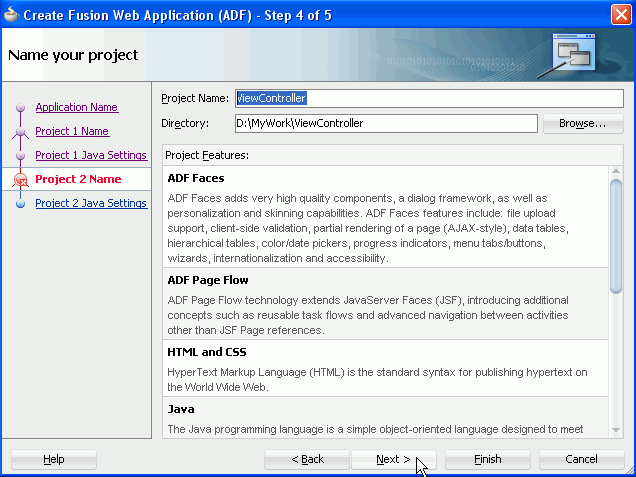This screenshot has width=636, height=477.
Task: Open Project 2 Java Settings step link
Action: tap(91, 203)
